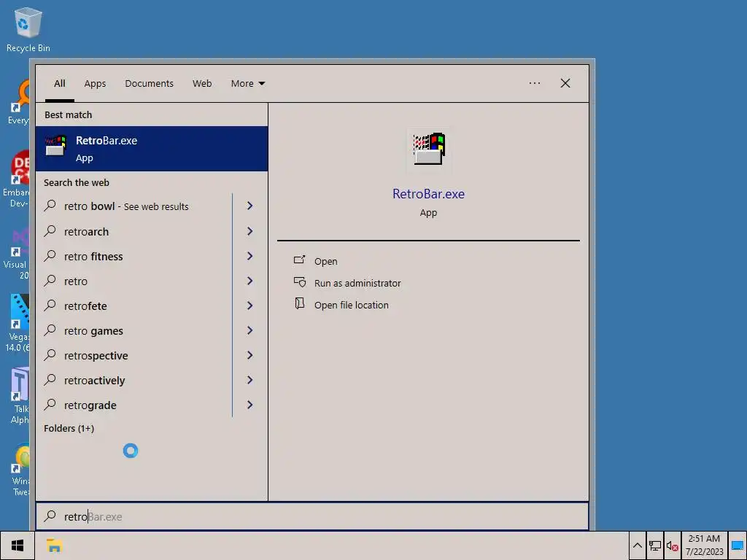This screenshot has width=747, height=560.
Task: Select the retrospective suggestion text
Action: click(x=96, y=356)
